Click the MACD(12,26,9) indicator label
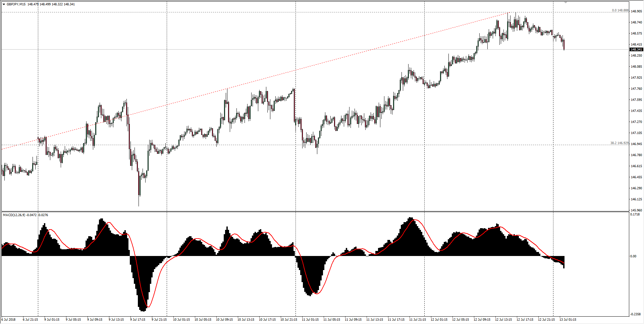644x324 pixels. pyautogui.click(x=14, y=215)
